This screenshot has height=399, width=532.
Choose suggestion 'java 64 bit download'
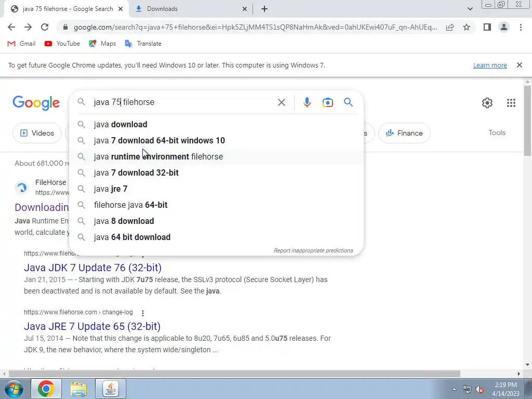pyautogui.click(x=216, y=237)
